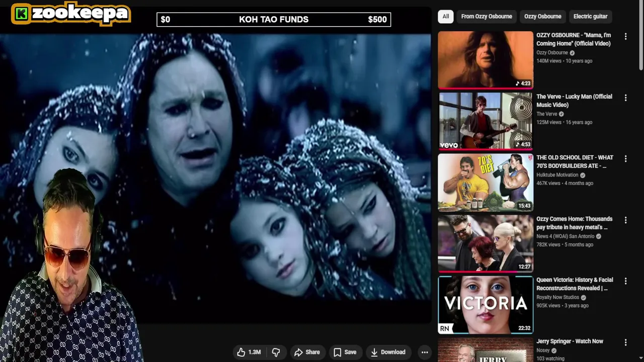
Task: Open Queen Victoria video thumbnail
Action: 486,305
